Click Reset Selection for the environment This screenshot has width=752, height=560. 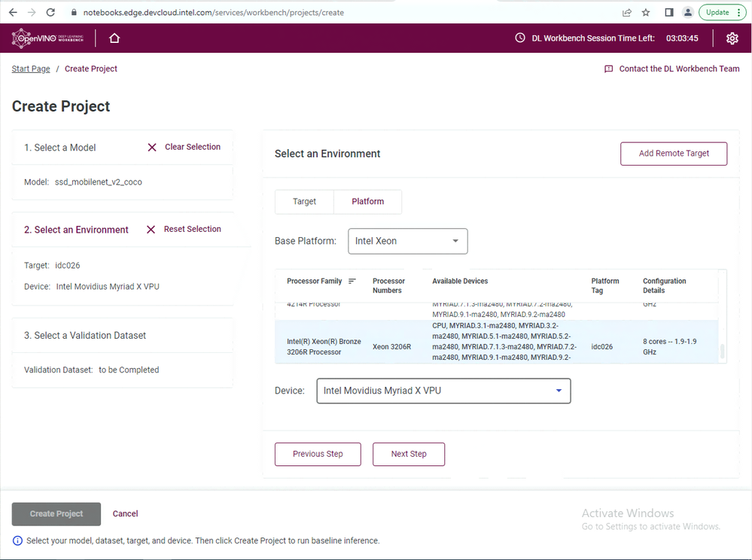pos(192,229)
